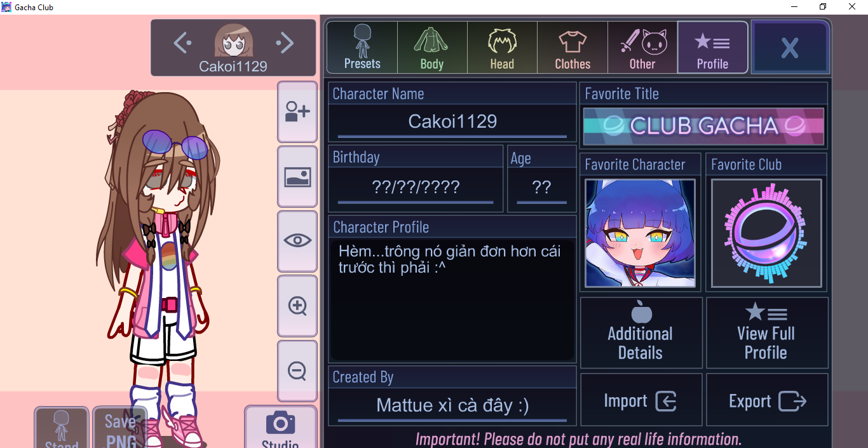Viewport: 868px width, 448px height.
Task: Click the add new character icon
Action: tap(297, 112)
